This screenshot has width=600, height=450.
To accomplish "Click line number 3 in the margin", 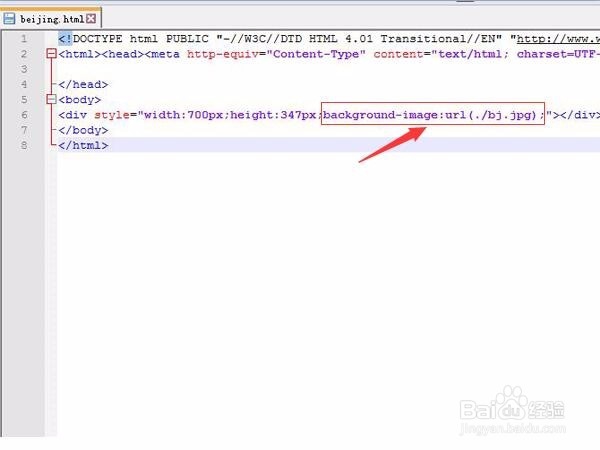I will [24, 69].
